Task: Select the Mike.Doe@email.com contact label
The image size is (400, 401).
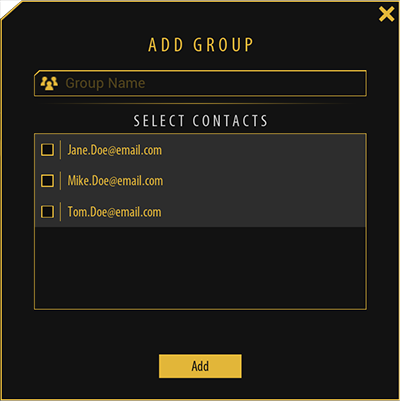Action: click(x=115, y=181)
